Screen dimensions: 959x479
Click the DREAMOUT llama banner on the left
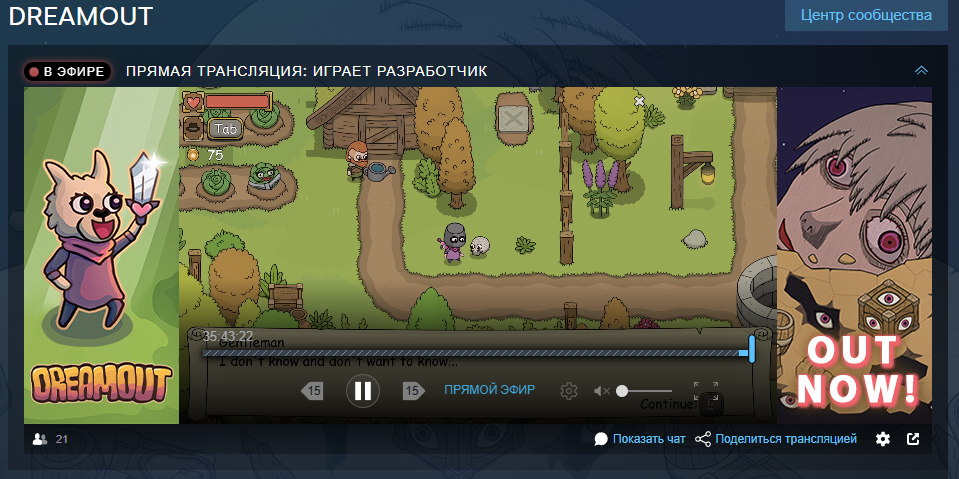[x=102, y=255]
